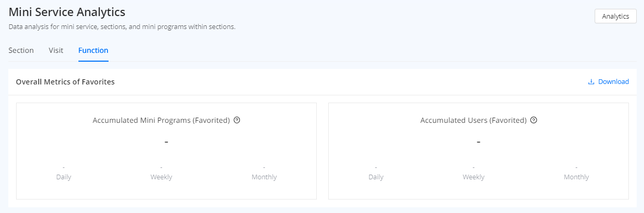The image size is (644, 213).
Task: Click the Mini Service Analytics page title
Action: click(67, 11)
